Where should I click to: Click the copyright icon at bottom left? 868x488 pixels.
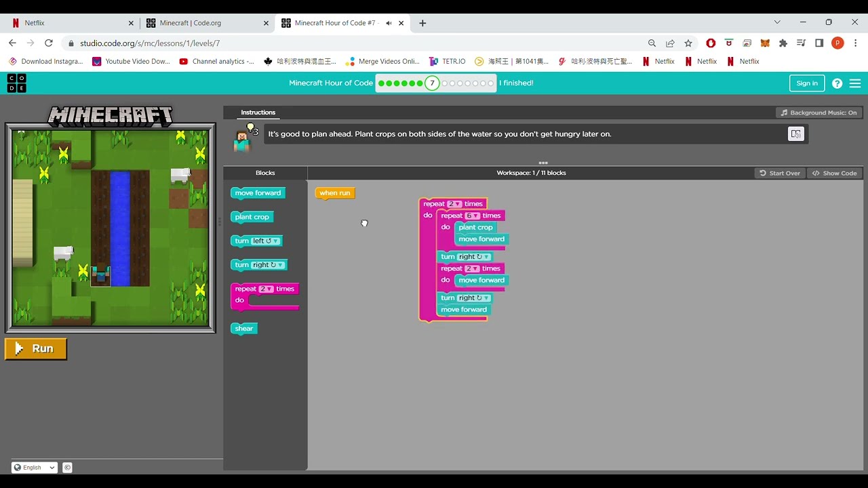(x=67, y=468)
